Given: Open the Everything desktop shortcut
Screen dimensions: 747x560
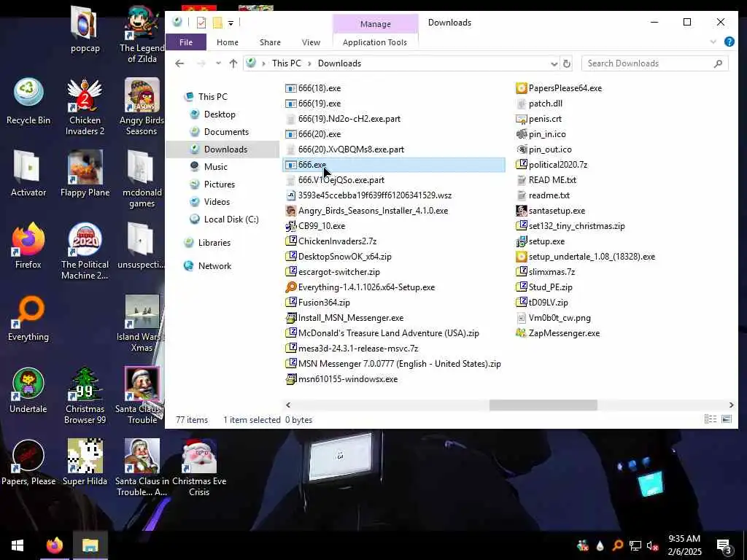Looking at the screenshot, I should [28, 317].
